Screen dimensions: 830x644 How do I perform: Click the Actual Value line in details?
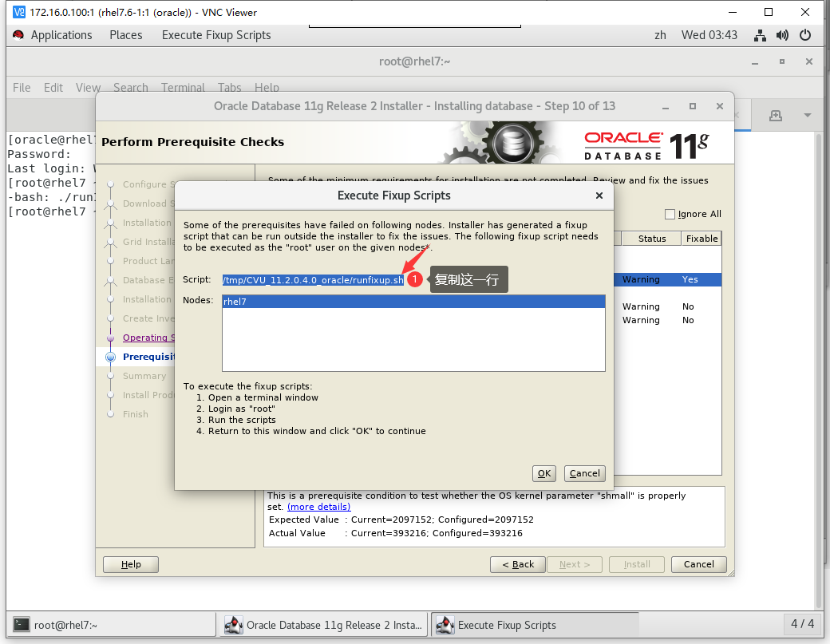pos(395,533)
